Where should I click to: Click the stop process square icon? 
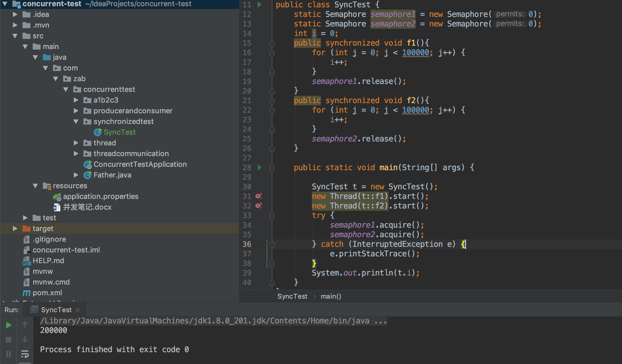pyautogui.click(x=8, y=340)
